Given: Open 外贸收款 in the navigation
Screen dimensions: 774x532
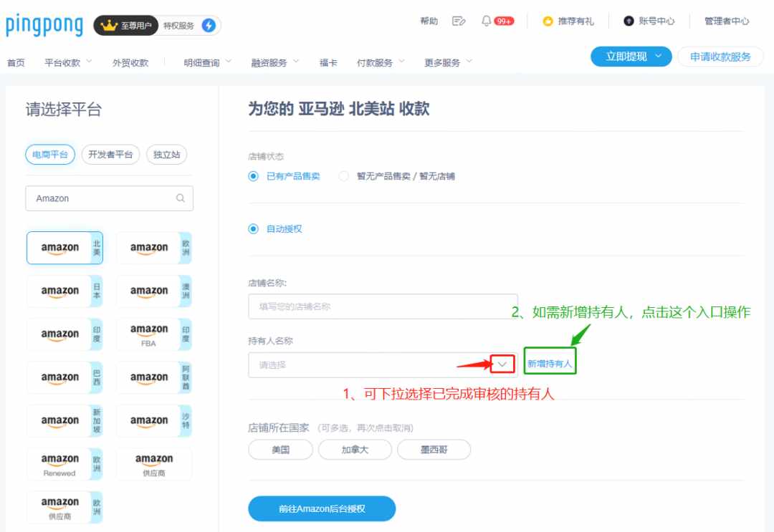Looking at the screenshot, I should [x=130, y=62].
